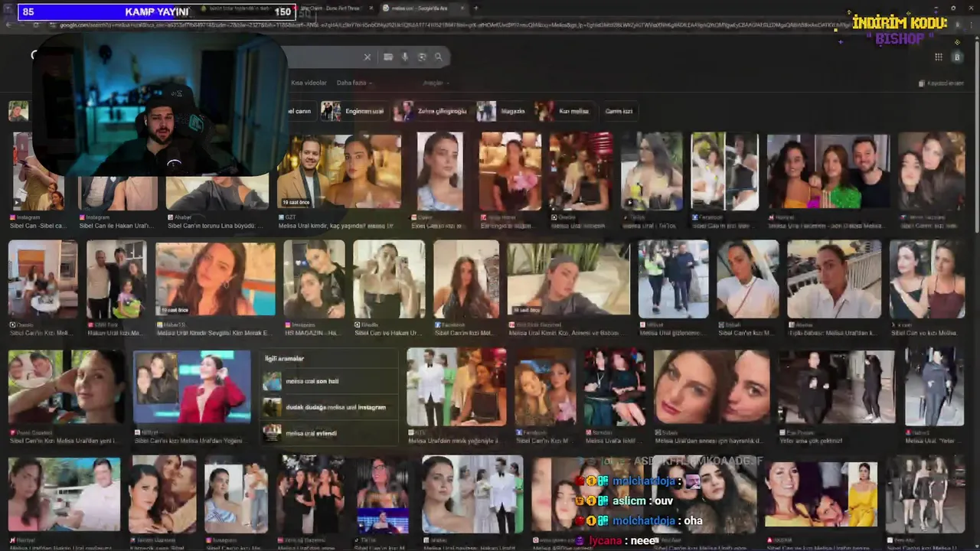Click chat message from 'aslicm'
Image resolution: width=980 pixels, height=551 pixels.
pos(624,500)
